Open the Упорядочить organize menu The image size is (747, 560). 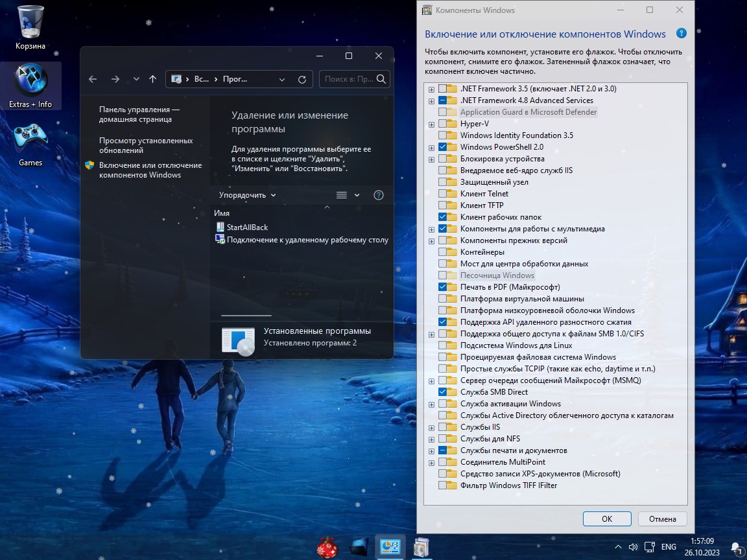tap(247, 195)
